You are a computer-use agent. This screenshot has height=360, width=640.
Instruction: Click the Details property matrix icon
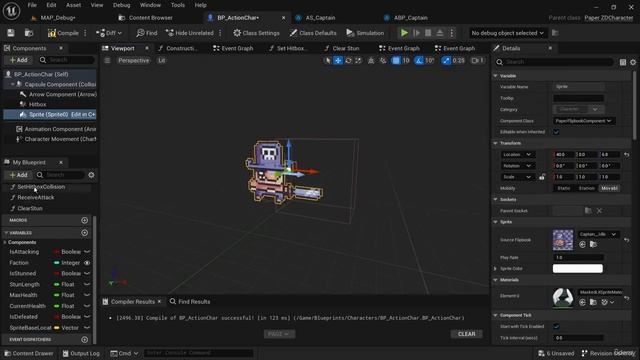tap(623, 62)
